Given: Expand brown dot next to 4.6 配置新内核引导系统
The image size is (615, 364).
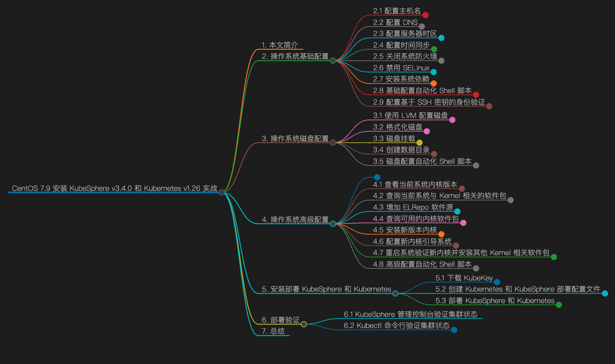Looking at the screenshot, I should coord(456,246).
